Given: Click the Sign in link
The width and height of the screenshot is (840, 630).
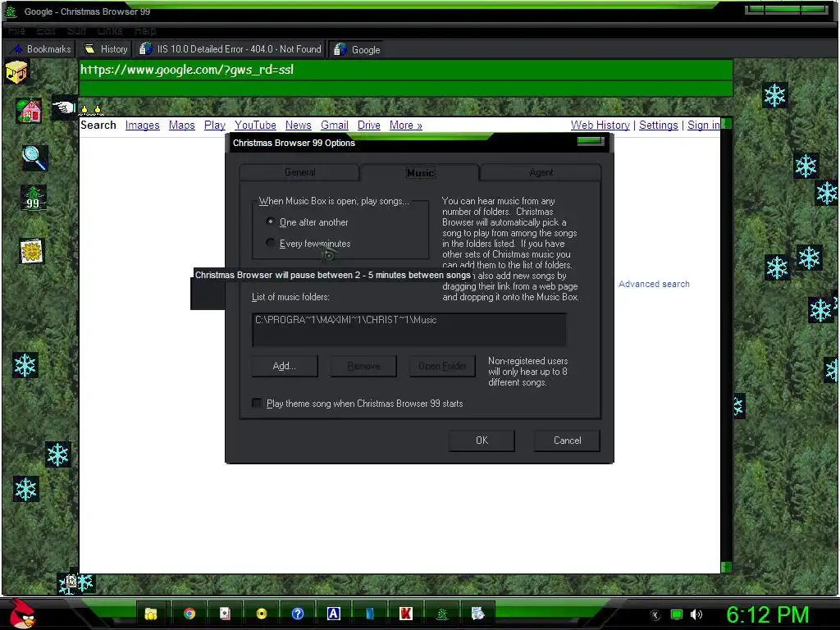Looking at the screenshot, I should click(703, 125).
